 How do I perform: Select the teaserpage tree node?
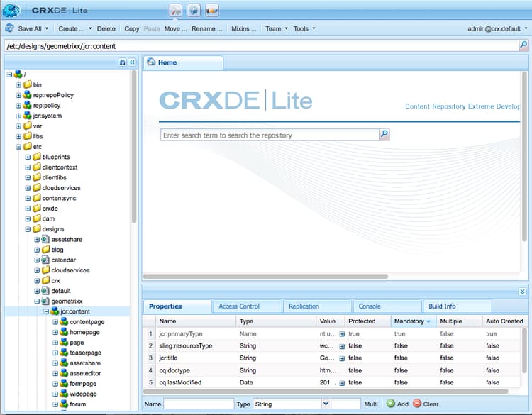tap(86, 353)
